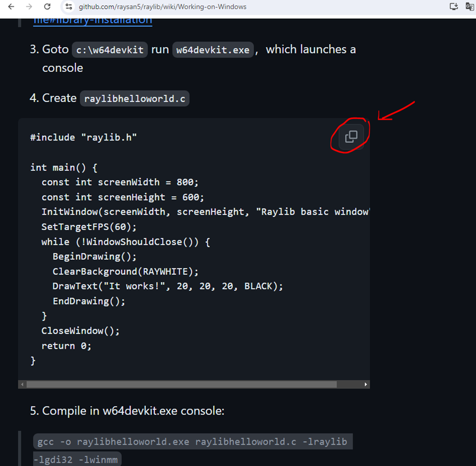Image resolution: width=476 pixels, height=466 pixels.
Task: Click the CloseWindow() code line
Action: coord(81,331)
